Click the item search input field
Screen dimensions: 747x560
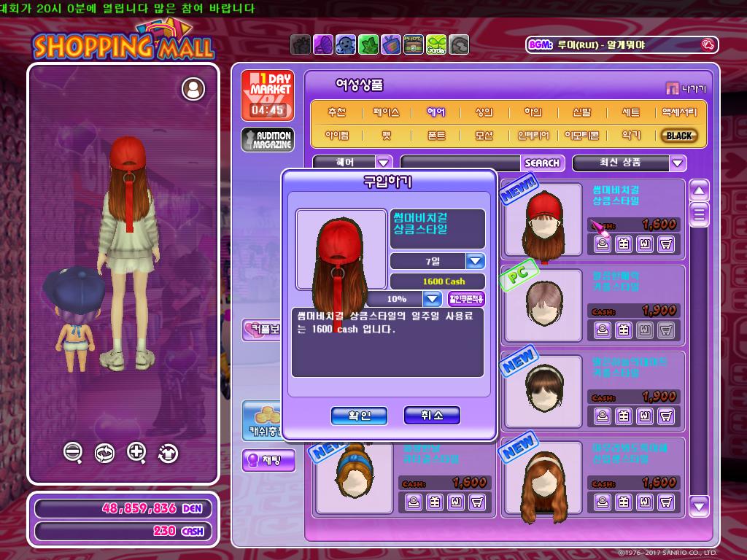461,163
